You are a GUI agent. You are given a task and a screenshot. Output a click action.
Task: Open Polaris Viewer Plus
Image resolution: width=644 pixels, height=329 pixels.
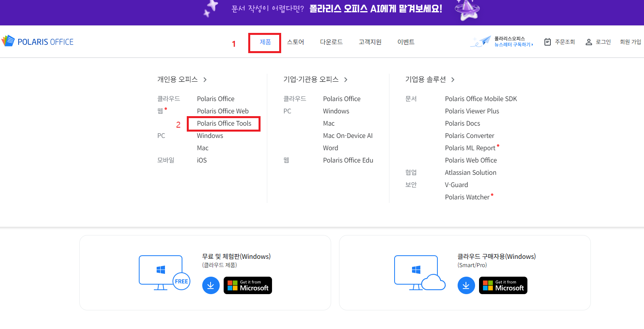[x=472, y=111]
